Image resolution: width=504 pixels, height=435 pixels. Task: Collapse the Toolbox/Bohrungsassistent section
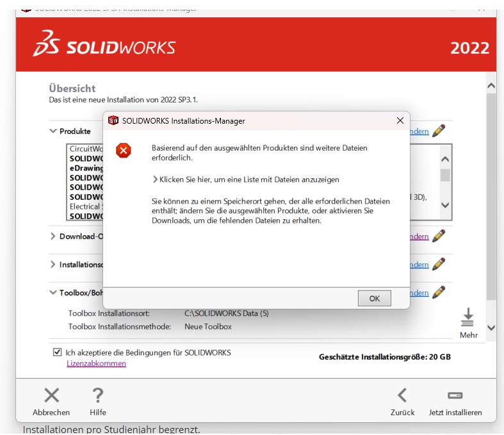pyautogui.click(x=53, y=292)
